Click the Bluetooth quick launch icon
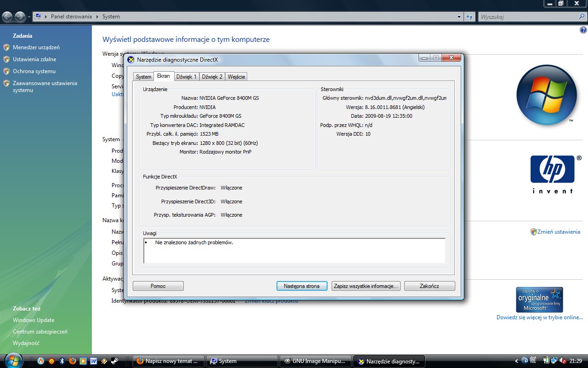588x368 pixels. 62,361
